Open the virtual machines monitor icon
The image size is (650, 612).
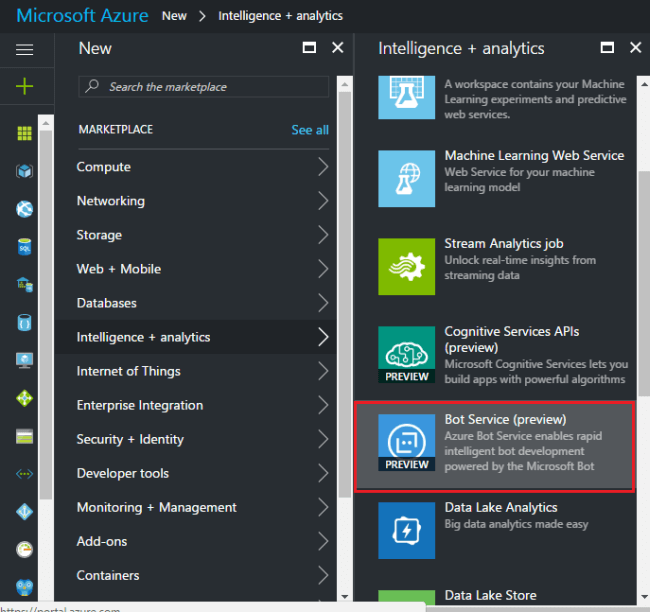(x=24, y=360)
